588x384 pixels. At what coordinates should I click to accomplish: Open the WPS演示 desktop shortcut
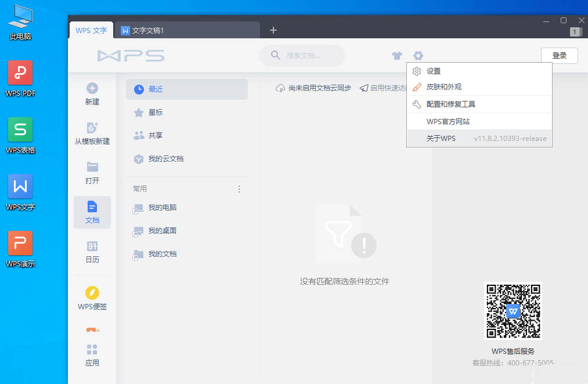tap(20, 249)
